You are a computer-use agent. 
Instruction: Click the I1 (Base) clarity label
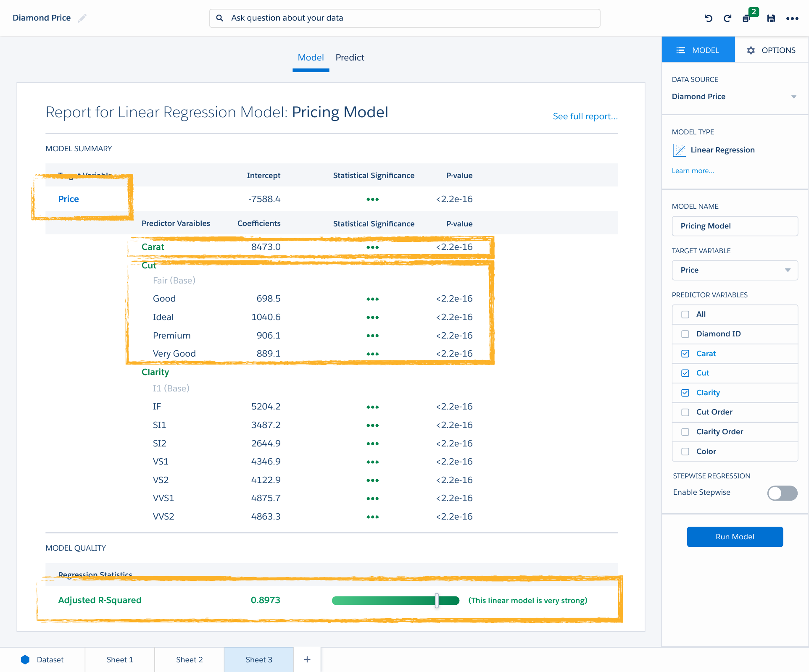pos(171,388)
